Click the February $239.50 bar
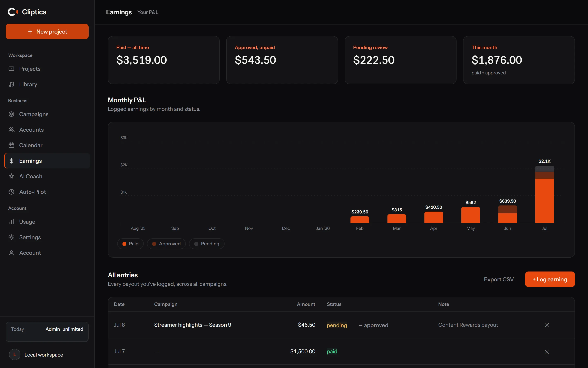 pos(360,220)
